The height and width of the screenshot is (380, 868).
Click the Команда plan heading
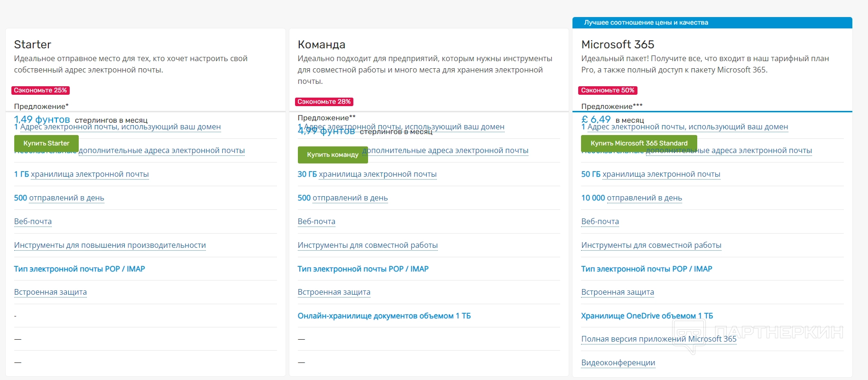click(321, 45)
